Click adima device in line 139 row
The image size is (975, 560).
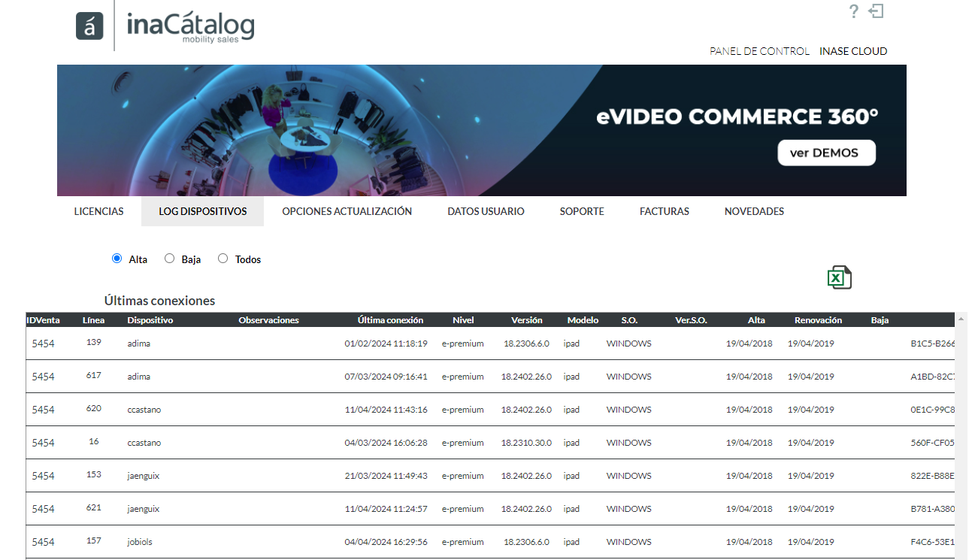pyautogui.click(x=139, y=344)
